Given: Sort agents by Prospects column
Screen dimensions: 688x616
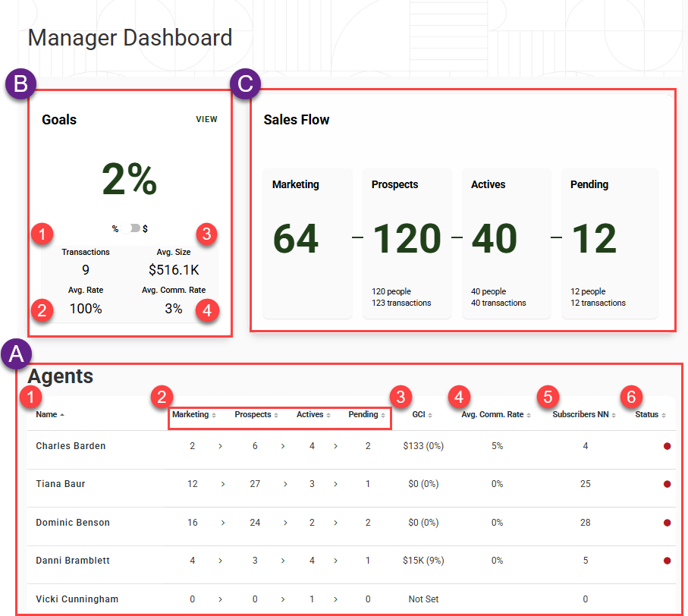Looking at the screenshot, I should pyautogui.click(x=256, y=414).
